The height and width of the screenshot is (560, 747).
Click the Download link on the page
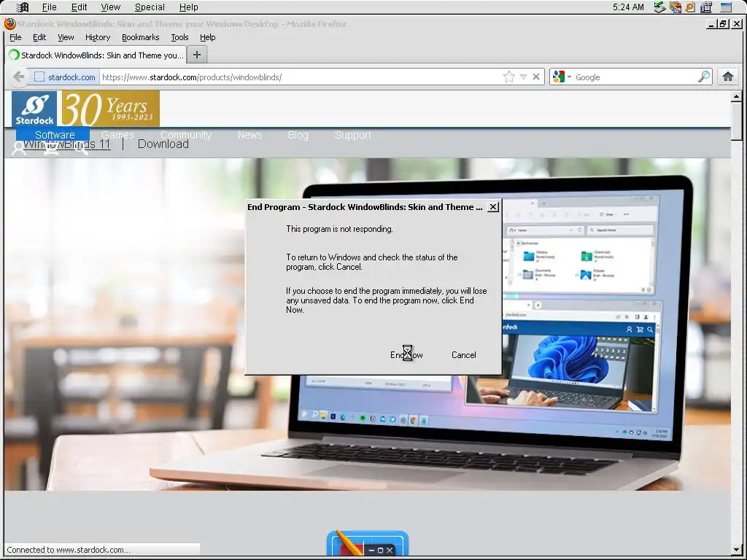(x=163, y=144)
